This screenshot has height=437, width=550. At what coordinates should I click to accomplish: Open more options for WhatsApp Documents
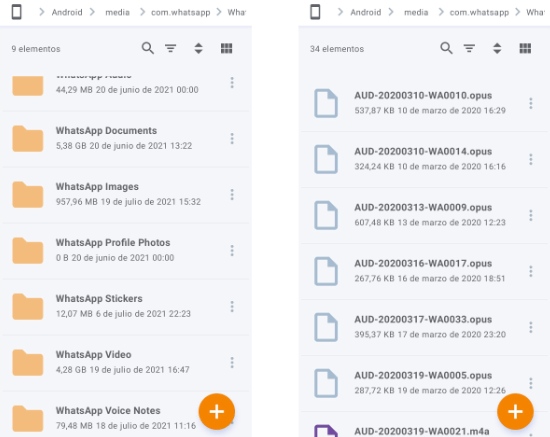(232, 139)
